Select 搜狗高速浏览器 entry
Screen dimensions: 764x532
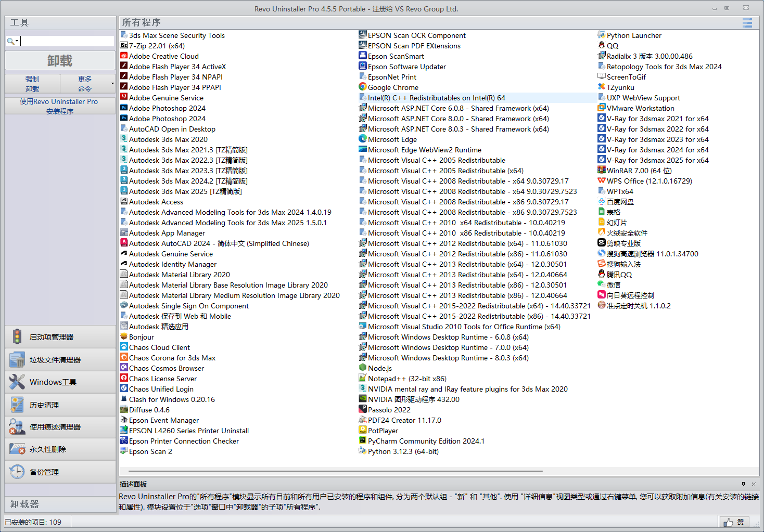pos(648,254)
